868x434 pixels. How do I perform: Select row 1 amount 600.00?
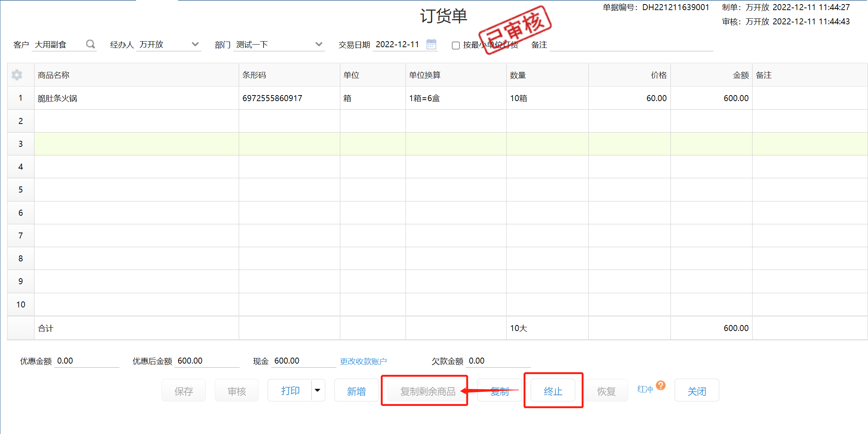point(711,98)
